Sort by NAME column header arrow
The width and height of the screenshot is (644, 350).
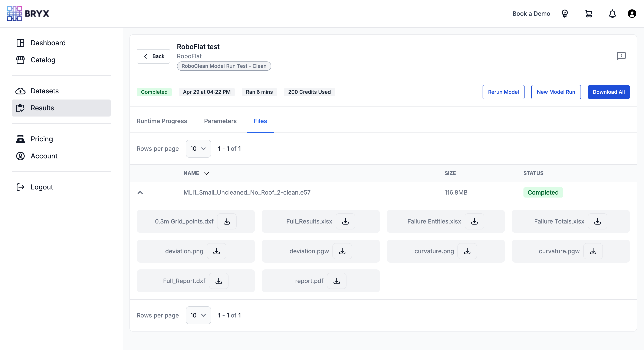coord(206,173)
